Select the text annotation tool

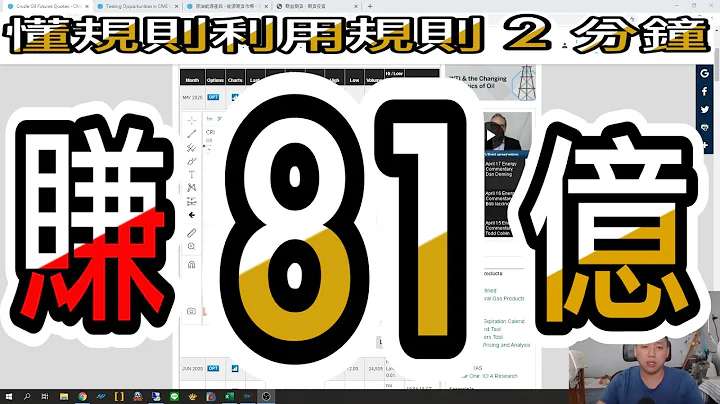[x=191, y=174]
